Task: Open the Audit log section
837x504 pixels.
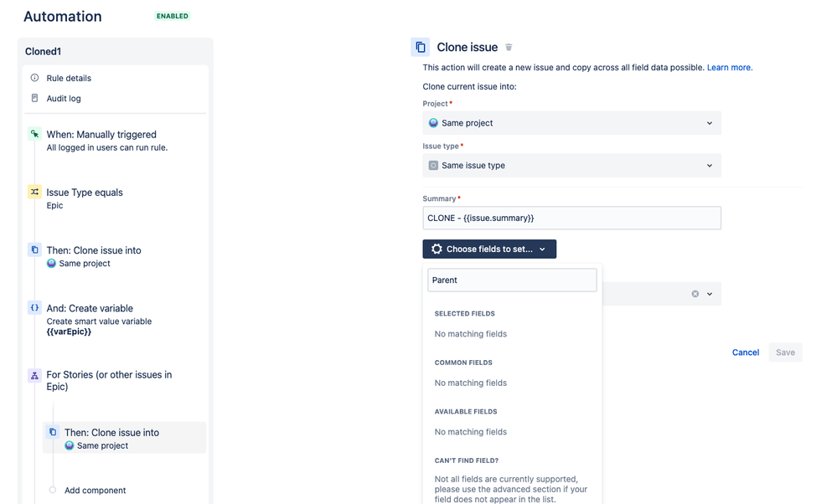Action: 64,98
